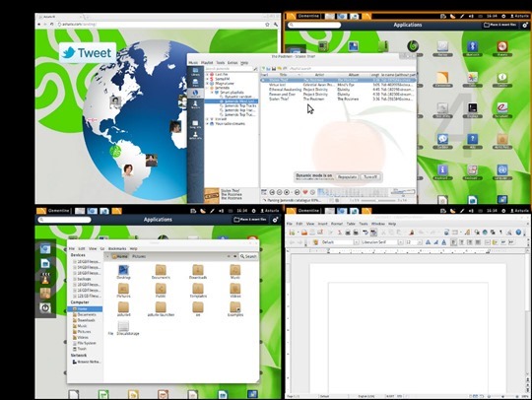This screenshot has height=400, width=532.
Task: Open Artist info tab in Clementine sidebar
Action: pos(195,136)
